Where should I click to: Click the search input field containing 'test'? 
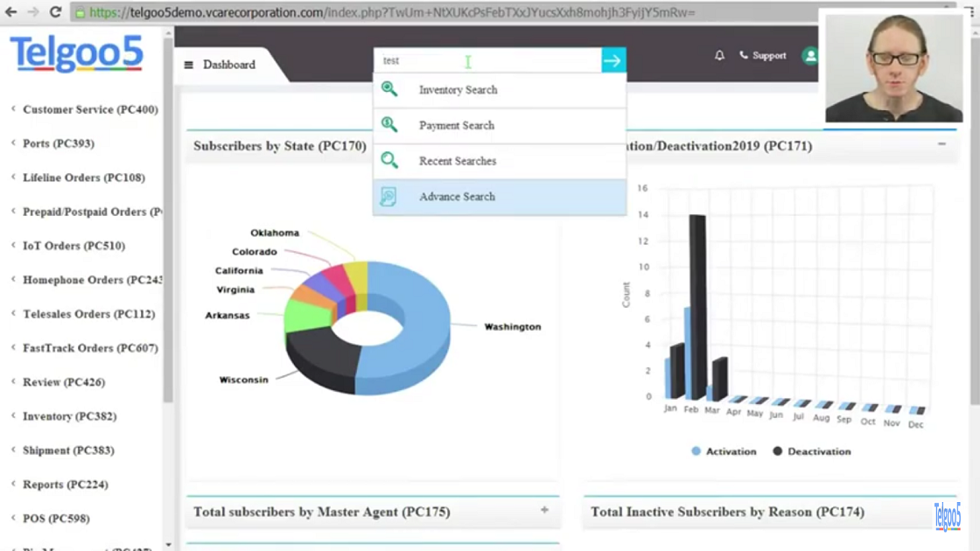487,60
